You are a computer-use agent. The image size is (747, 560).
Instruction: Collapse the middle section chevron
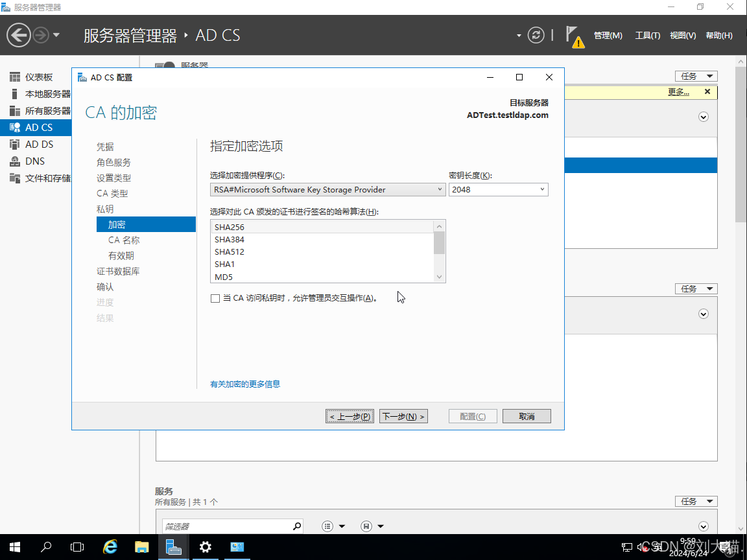703,314
